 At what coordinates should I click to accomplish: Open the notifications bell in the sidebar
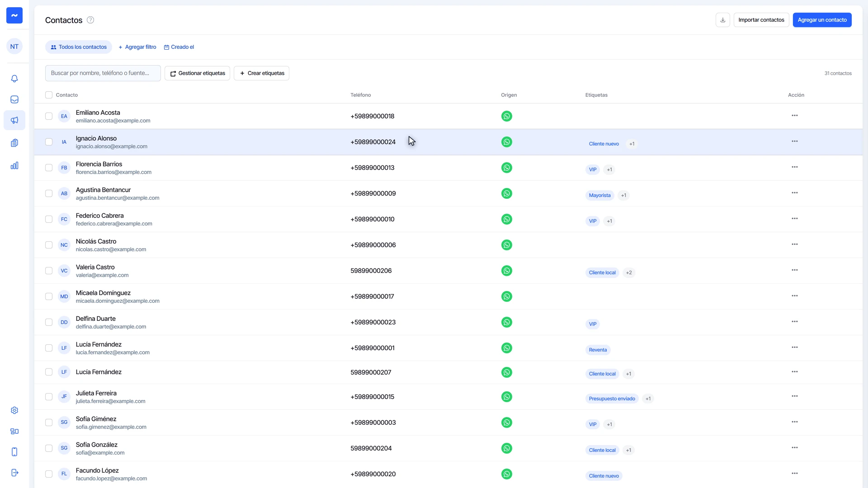coord(14,79)
